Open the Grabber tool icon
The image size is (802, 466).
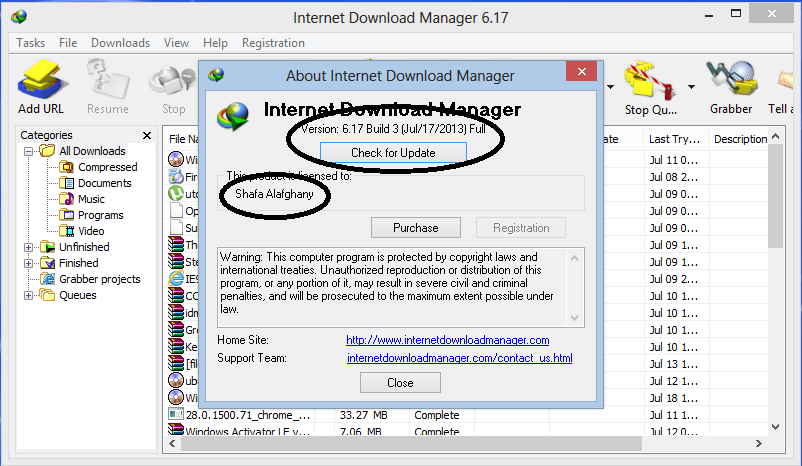pyautogui.click(x=731, y=79)
